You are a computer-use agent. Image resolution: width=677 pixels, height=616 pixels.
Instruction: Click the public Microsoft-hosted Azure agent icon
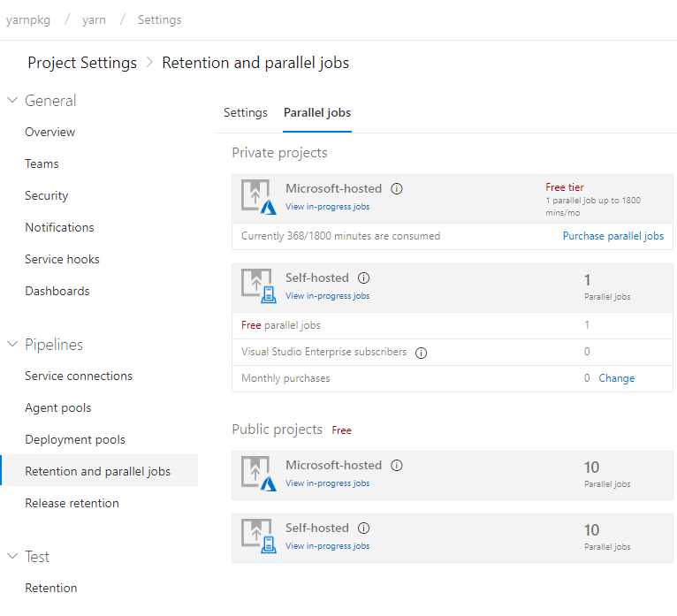tap(259, 474)
